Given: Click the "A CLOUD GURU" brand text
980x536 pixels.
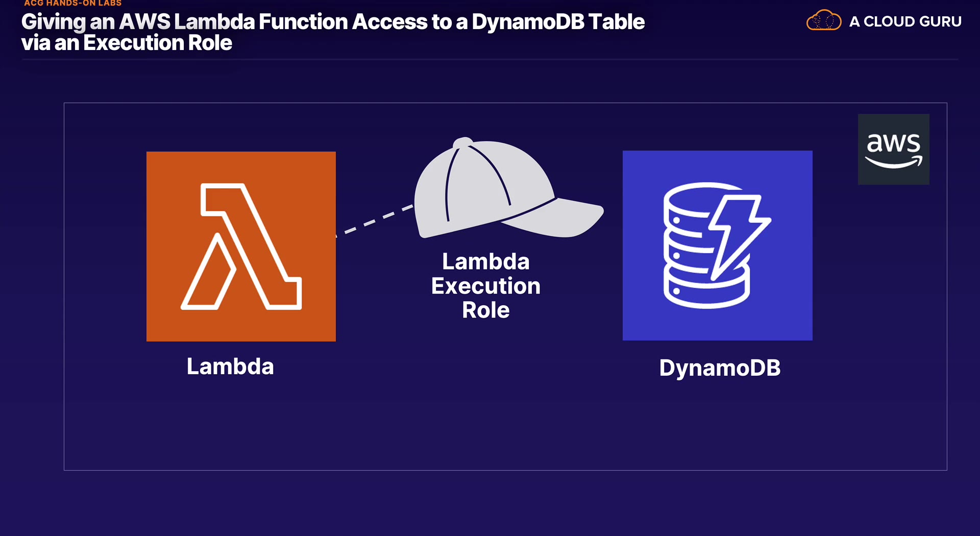Looking at the screenshot, I should 905,21.
